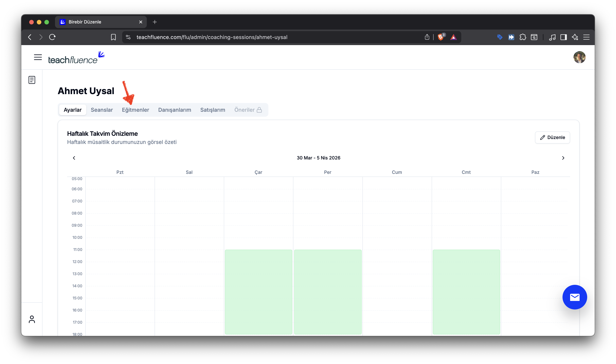This screenshot has width=616, height=364.
Task: Reload the page
Action: click(x=52, y=37)
